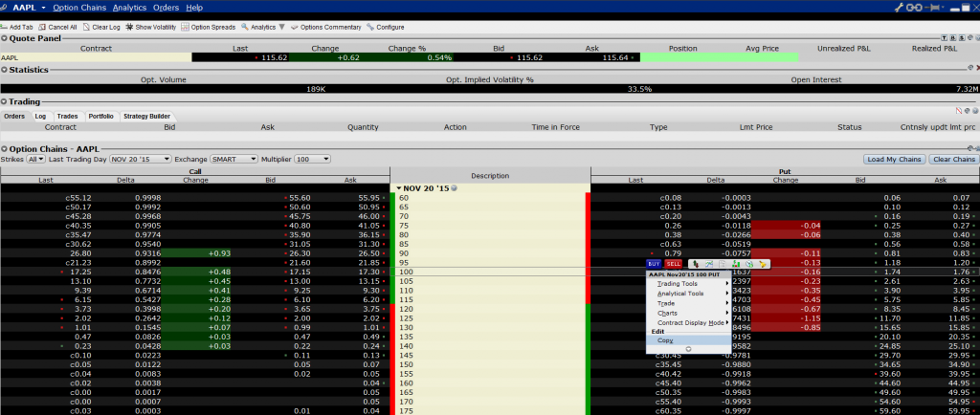Open Analytical Tools submenu in context menu

coord(689,294)
